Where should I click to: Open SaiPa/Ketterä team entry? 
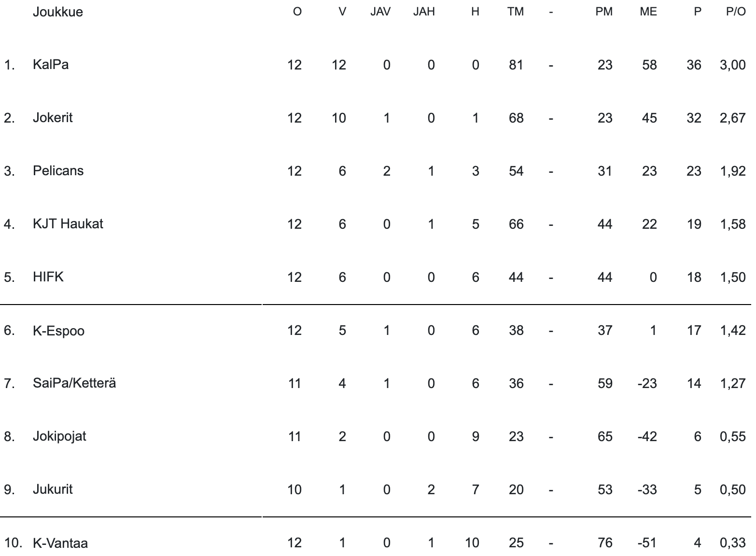click(74, 383)
